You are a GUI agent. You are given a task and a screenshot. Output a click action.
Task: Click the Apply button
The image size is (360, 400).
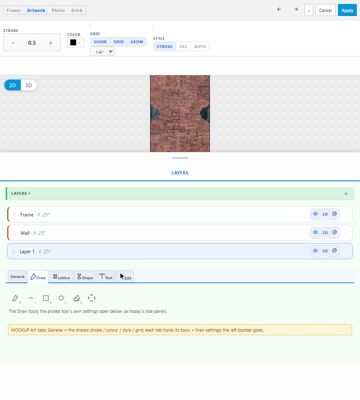point(347,10)
